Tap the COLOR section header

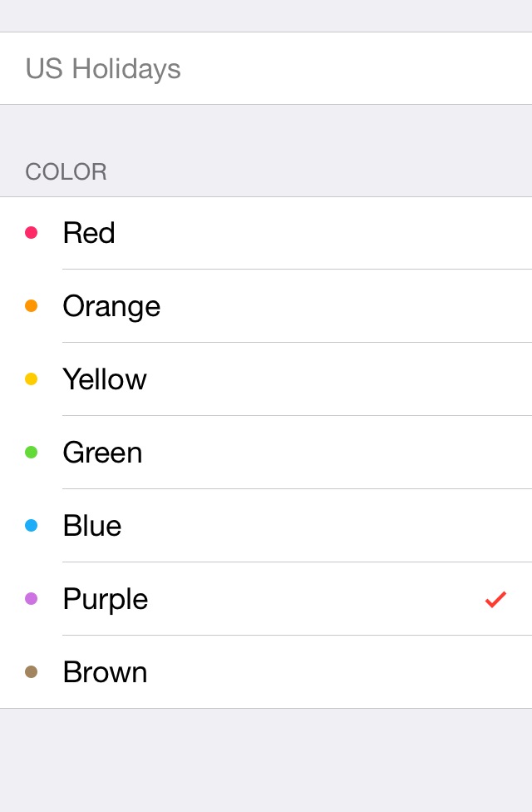click(66, 172)
